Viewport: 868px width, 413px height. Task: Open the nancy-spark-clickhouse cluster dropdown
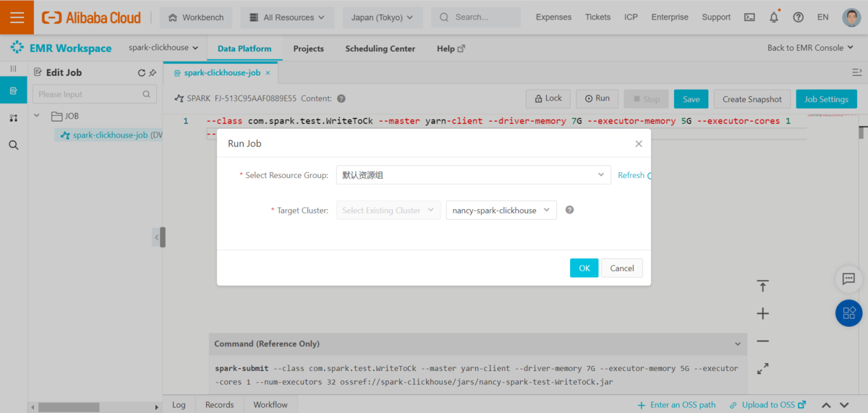coord(501,210)
